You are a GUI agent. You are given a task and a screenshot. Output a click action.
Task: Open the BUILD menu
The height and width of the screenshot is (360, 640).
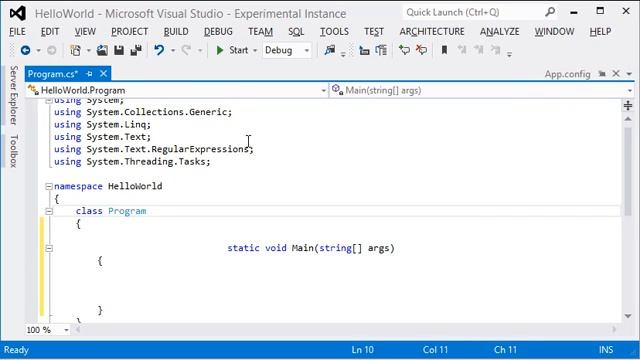(176, 31)
